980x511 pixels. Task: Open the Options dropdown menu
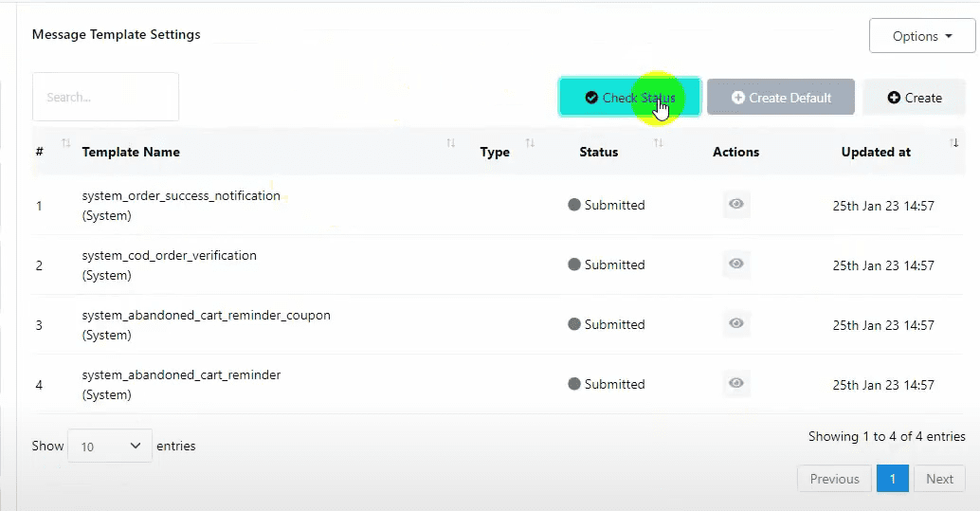[921, 36]
